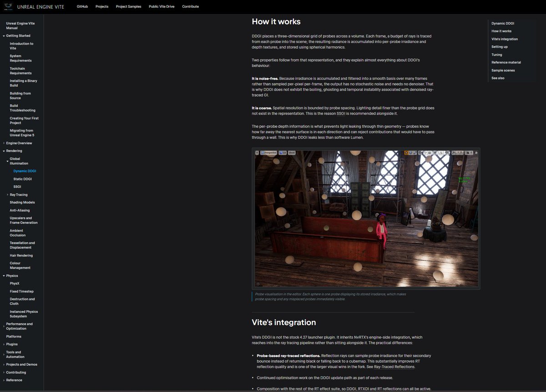Enlarge the probe visualisation editor screenshot
The width and height of the screenshot is (546, 392).
(x=366, y=219)
